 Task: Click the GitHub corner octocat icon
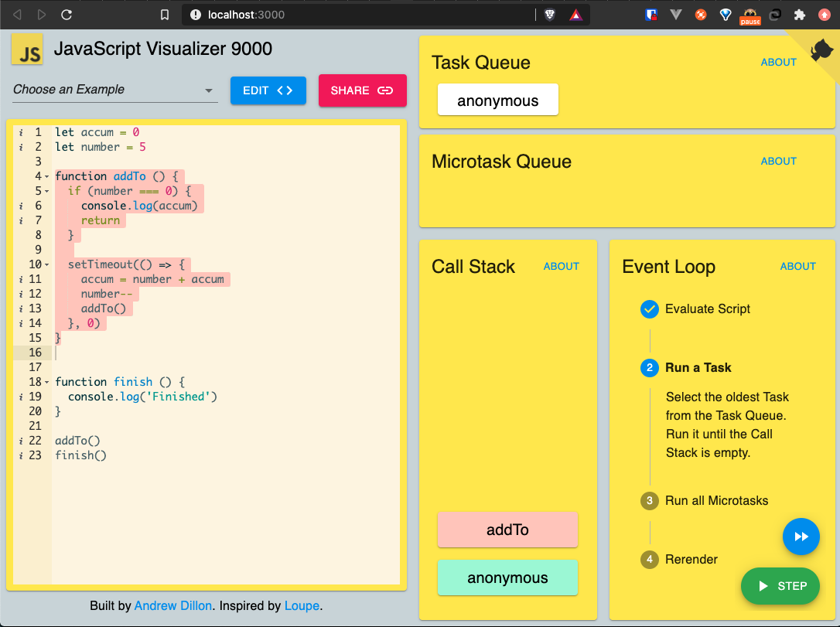tap(821, 50)
